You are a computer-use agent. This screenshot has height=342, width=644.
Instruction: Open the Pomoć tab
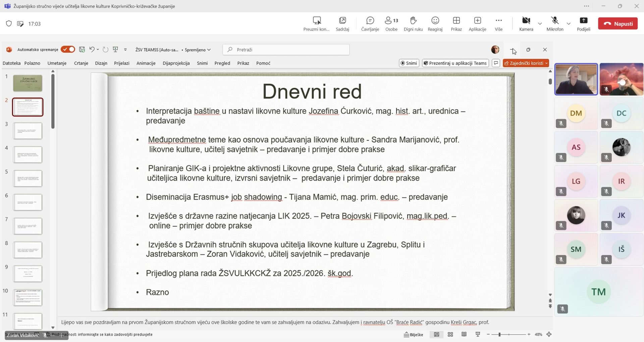(x=263, y=63)
